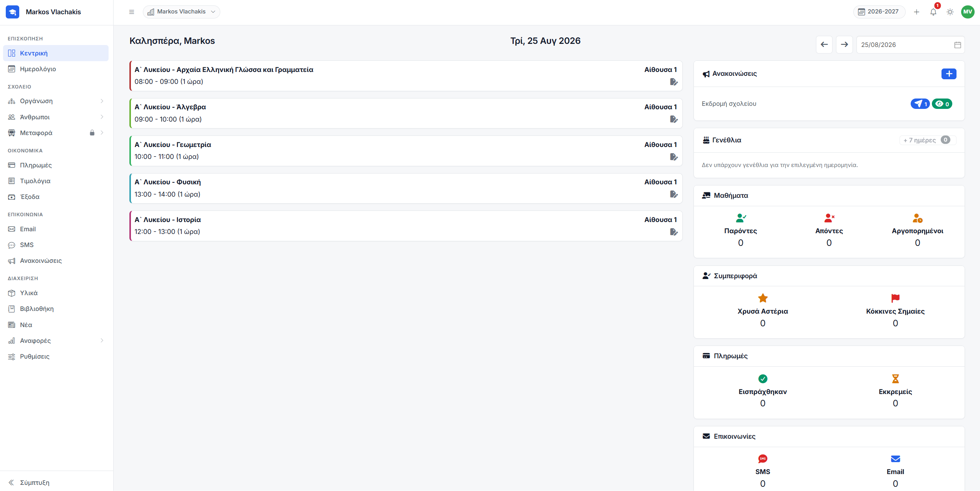Open Έξοδα in the sidebar
This screenshot has width=980, height=491.
(x=56, y=197)
